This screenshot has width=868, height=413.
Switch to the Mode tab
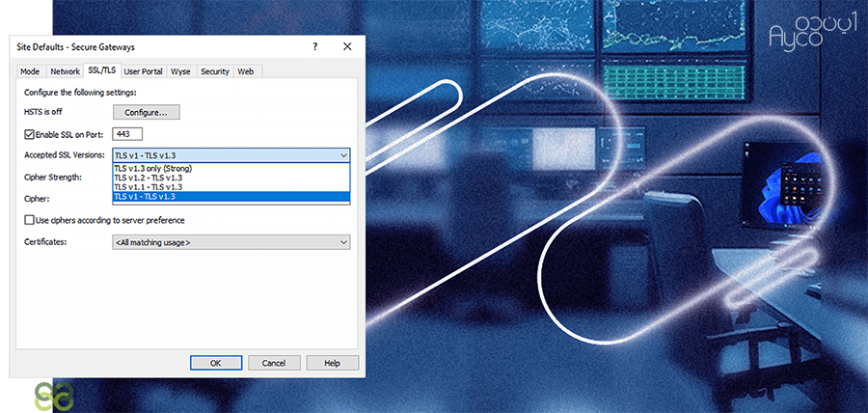pyautogui.click(x=30, y=71)
